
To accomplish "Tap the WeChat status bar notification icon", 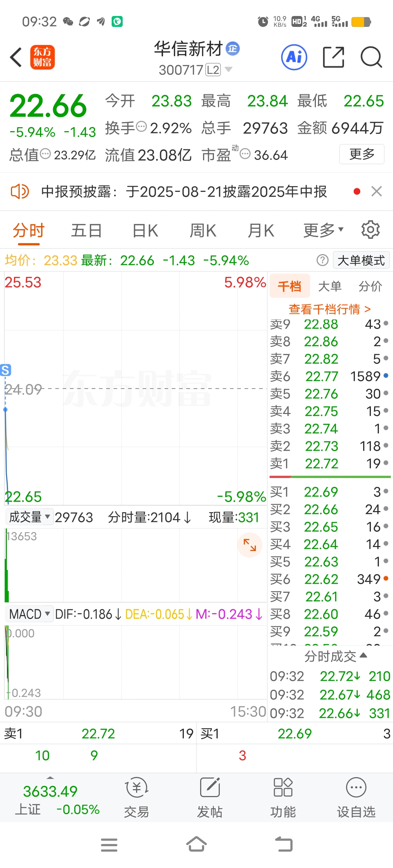I will pyautogui.click(x=68, y=21).
